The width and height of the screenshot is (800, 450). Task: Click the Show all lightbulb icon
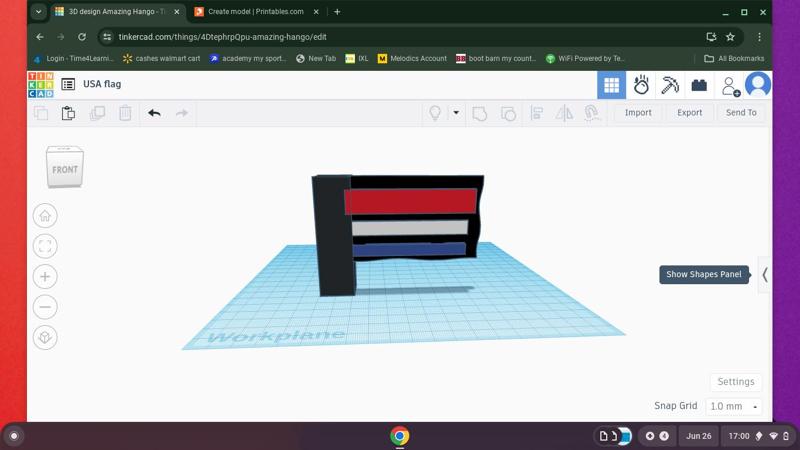435,113
